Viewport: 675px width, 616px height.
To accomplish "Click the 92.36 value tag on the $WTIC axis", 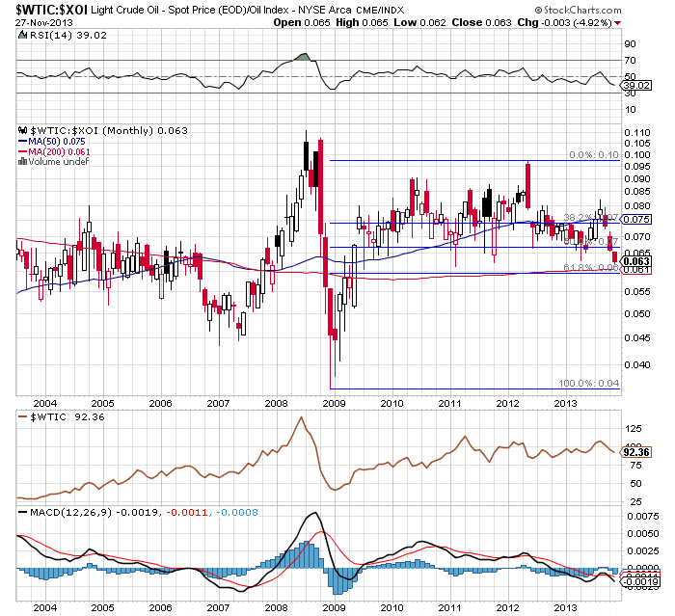I will point(636,452).
